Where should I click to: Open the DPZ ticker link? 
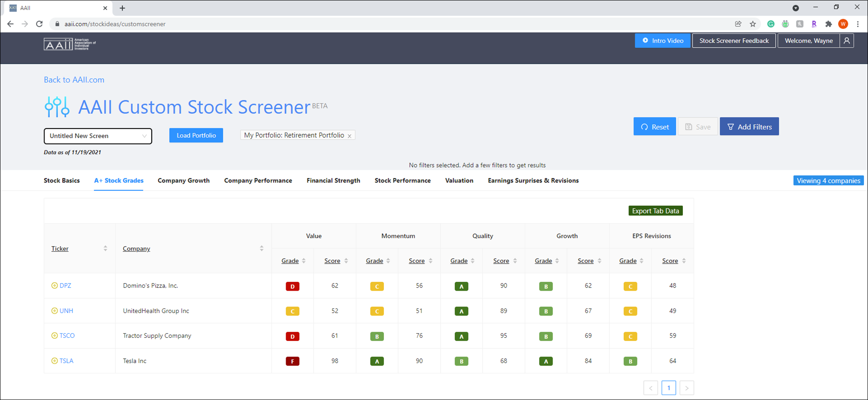(x=65, y=285)
